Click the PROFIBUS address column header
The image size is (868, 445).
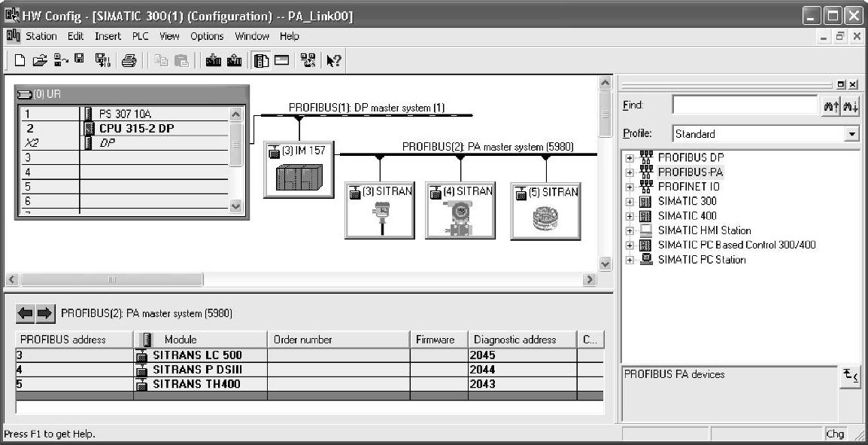[74, 340]
